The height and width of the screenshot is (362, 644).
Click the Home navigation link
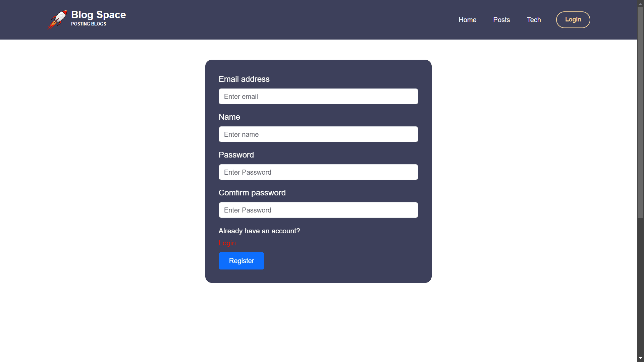coord(468,20)
